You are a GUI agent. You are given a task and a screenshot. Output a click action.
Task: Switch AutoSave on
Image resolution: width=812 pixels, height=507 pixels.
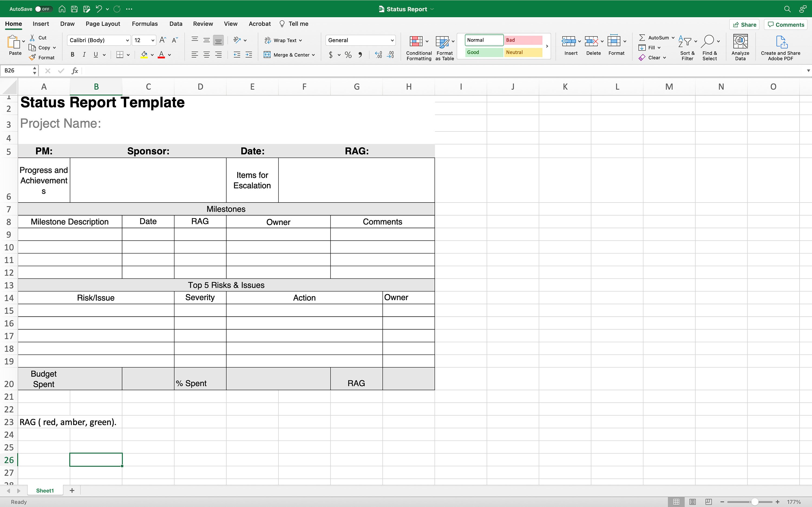point(43,9)
